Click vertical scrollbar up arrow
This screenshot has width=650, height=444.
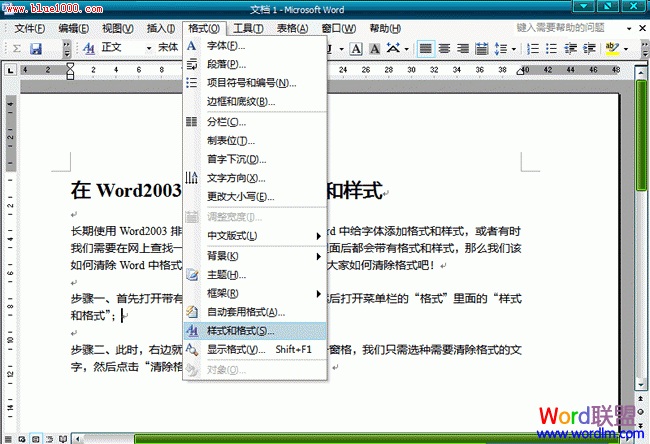click(x=640, y=73)
